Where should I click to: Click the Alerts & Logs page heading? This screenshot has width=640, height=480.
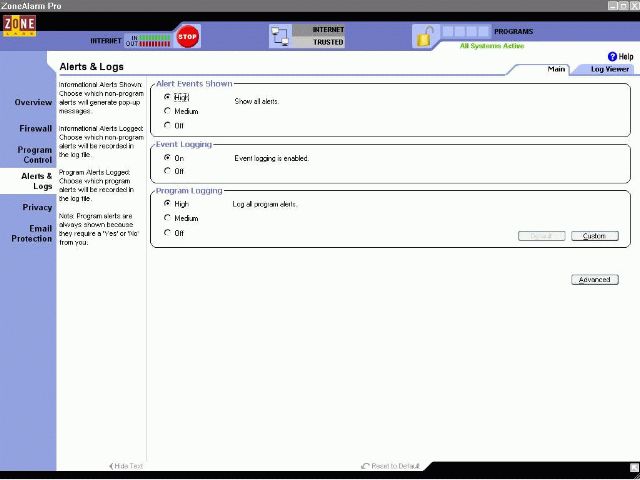(91, 67)
